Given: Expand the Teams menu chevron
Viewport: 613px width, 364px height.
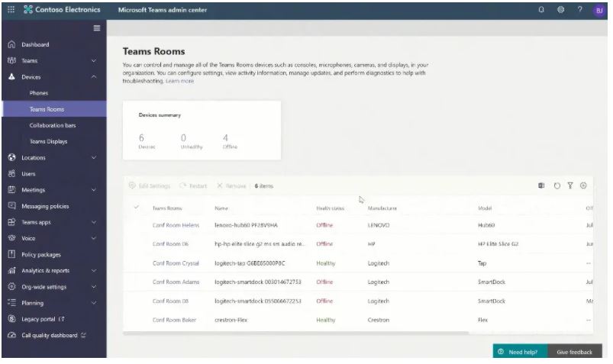Looking at the screenshot, I should pyautogui.click(x=94, y=60).
